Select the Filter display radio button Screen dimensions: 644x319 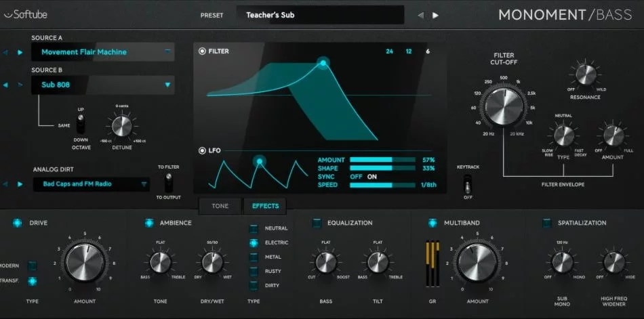(202, 51)
